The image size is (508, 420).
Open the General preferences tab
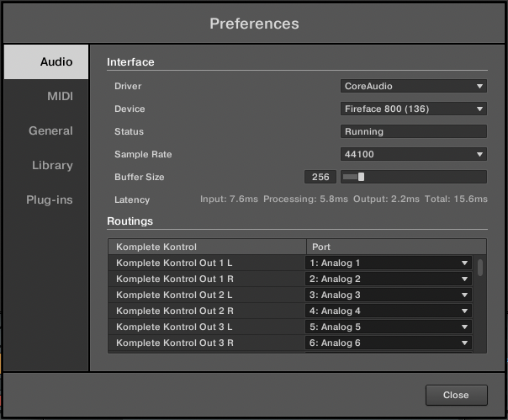click(x=46, y=130)
